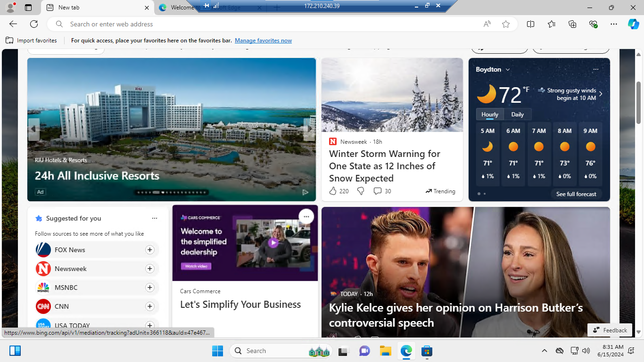Show the previous RIU carousel slide
644x362 pixels.
click(x=34, y=130)
